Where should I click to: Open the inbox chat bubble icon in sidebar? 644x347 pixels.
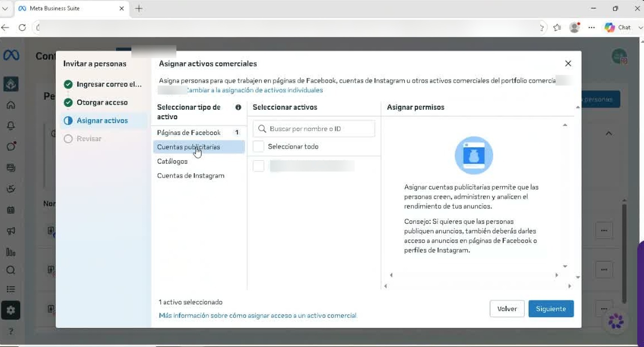11,146
